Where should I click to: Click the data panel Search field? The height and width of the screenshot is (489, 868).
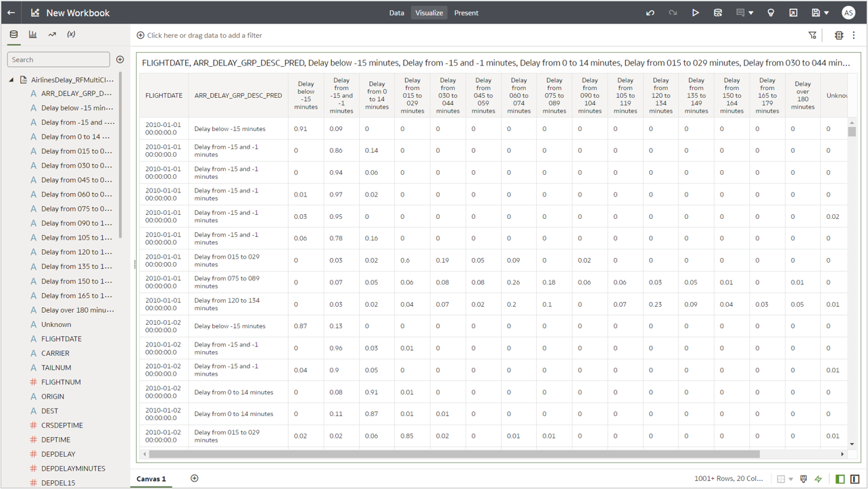[58, 59]
